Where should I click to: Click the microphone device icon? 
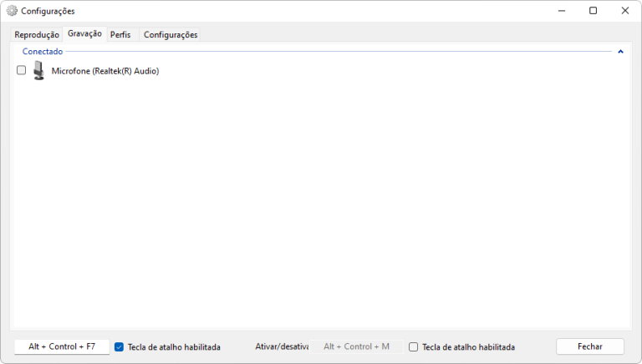click(38, 71)
